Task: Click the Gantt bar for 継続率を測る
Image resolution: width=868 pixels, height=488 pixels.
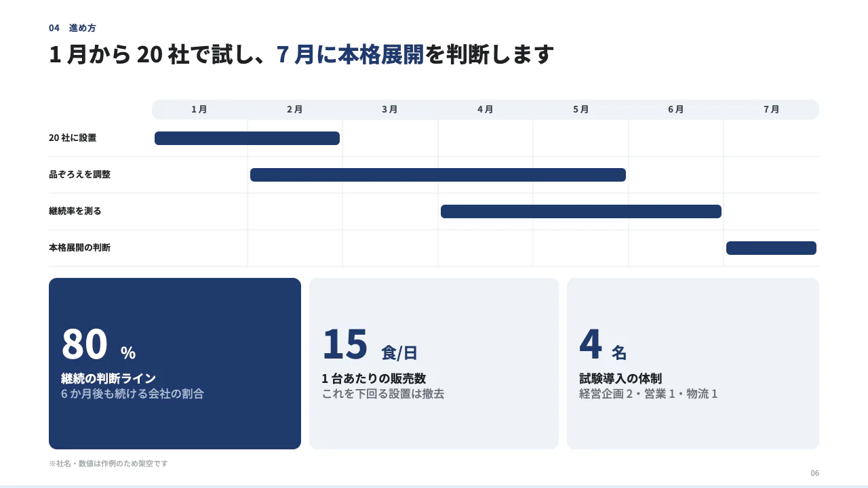Action: (581, 211)
